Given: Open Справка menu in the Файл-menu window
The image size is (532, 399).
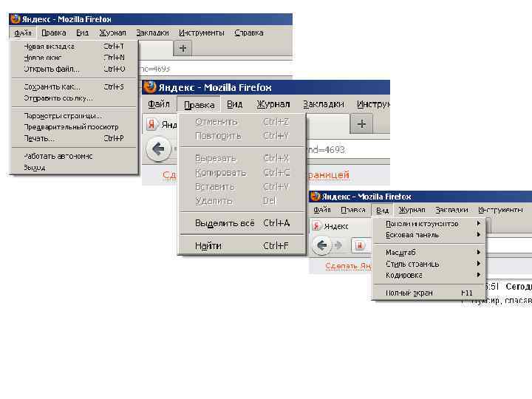Looking at the screenshot, I should coord(249,33).
